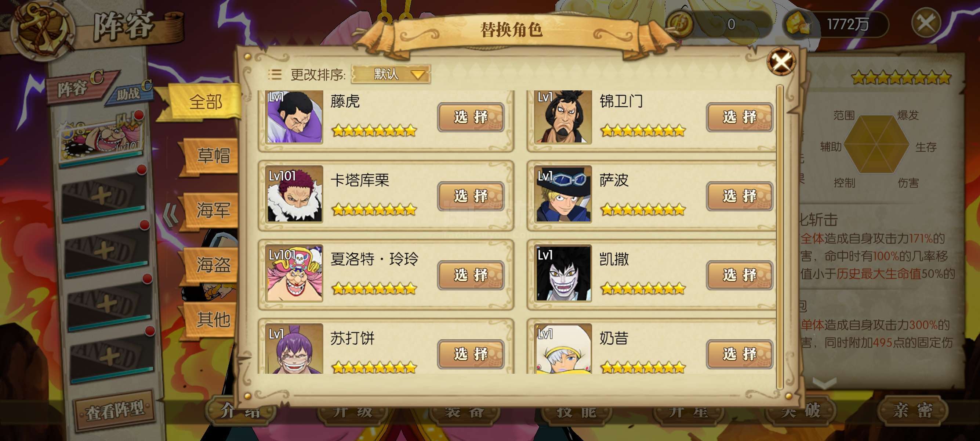Click the gold ore currency icon
The height and width of the screenshot is (441, 980).
(798, 24)
